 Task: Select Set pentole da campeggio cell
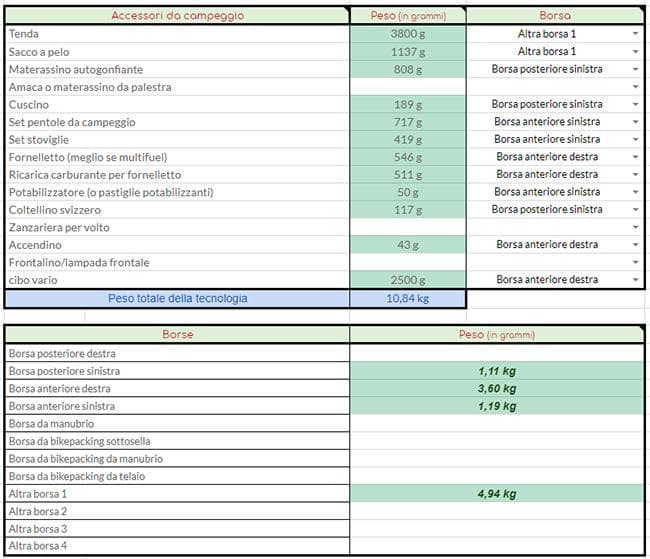(177, 122)
